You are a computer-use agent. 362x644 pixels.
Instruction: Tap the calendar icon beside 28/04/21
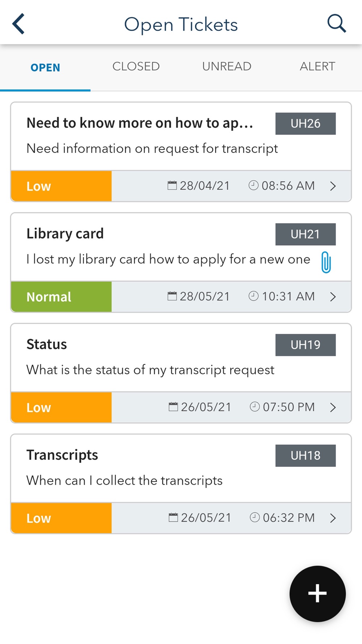[172, 186]
